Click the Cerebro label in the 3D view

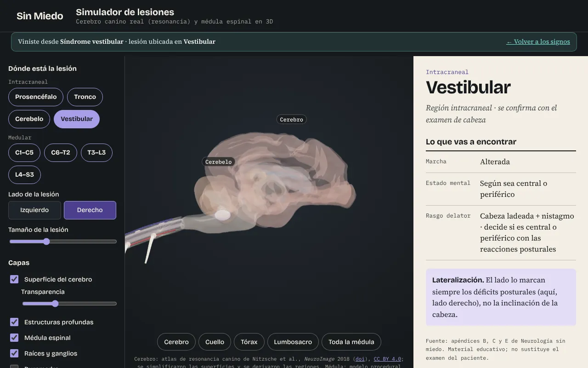pyautogui.click(x=292, y=120)
